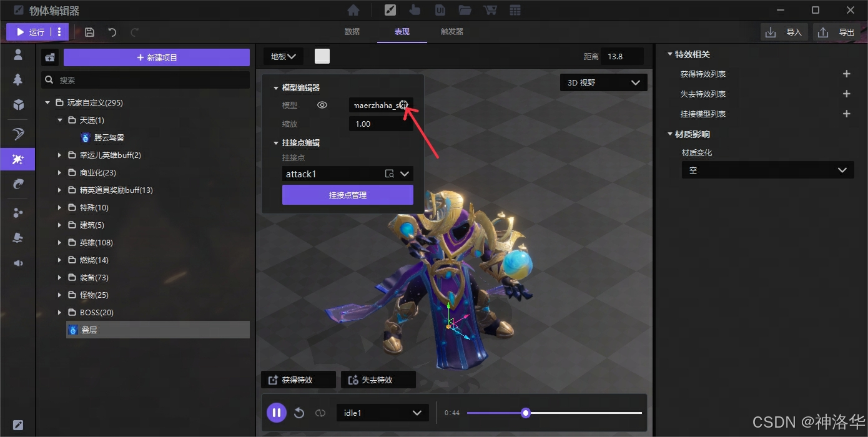The height and width of the screenshot is (437, 868).
Task: Expand the BOSS(20) folder
Action: pos(60,312)
